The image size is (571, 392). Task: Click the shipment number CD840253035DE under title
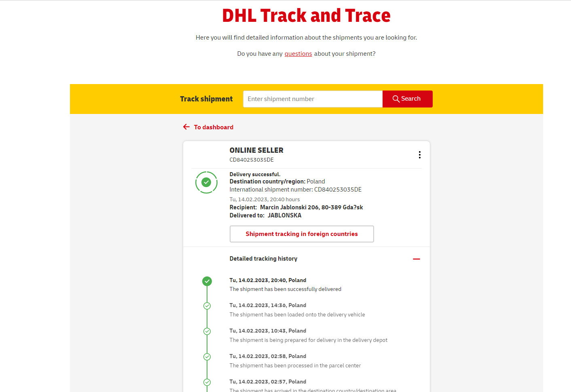point(252,160)
